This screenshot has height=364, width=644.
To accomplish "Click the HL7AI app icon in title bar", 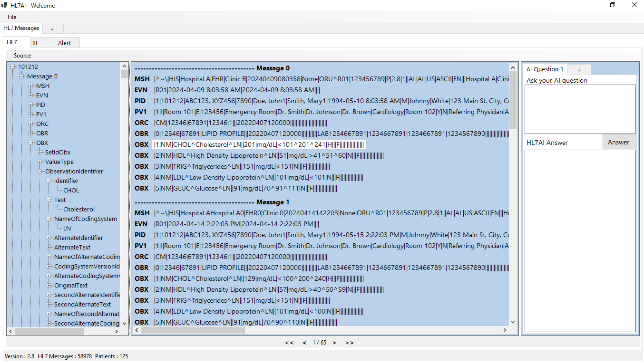I will click(4, 5).
